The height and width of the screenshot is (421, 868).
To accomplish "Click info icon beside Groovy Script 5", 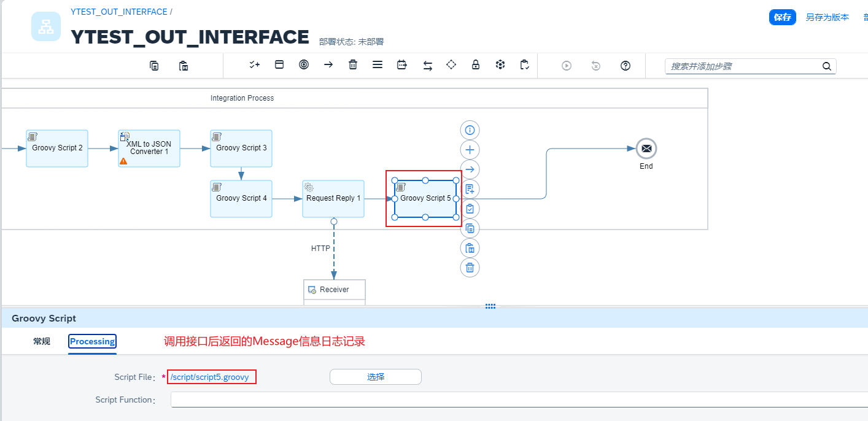I will click(470, 130).
